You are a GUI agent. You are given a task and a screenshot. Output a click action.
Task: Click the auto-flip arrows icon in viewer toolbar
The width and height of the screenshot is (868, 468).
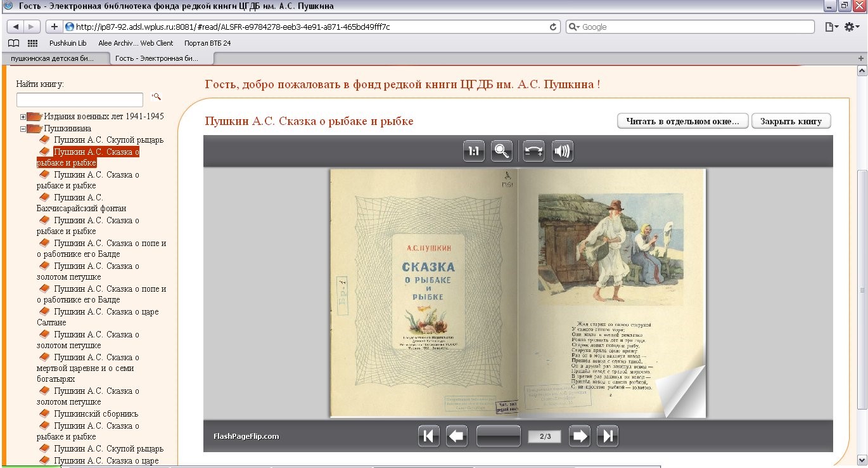533,151
